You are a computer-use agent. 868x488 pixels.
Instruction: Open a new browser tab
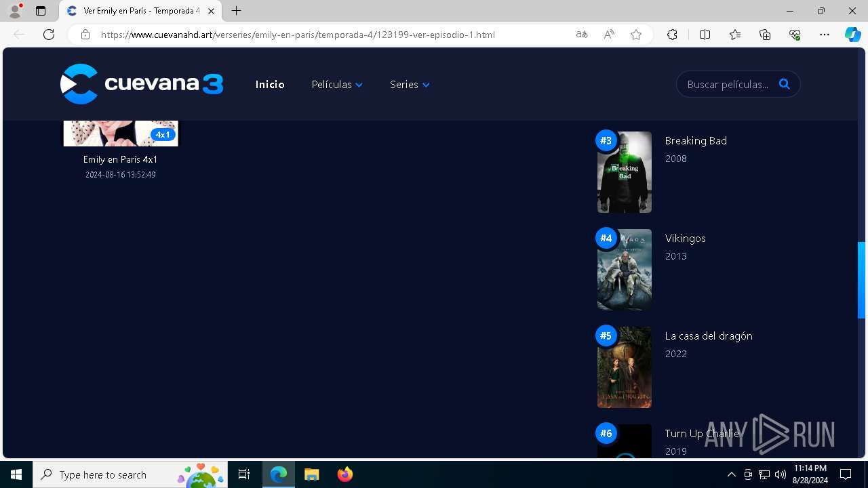pos(236,11)
